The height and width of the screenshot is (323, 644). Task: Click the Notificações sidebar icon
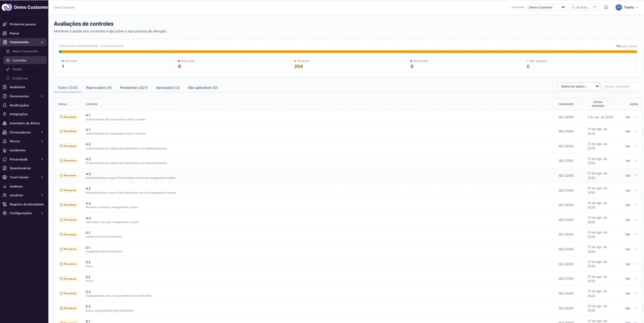pos(5,105)
